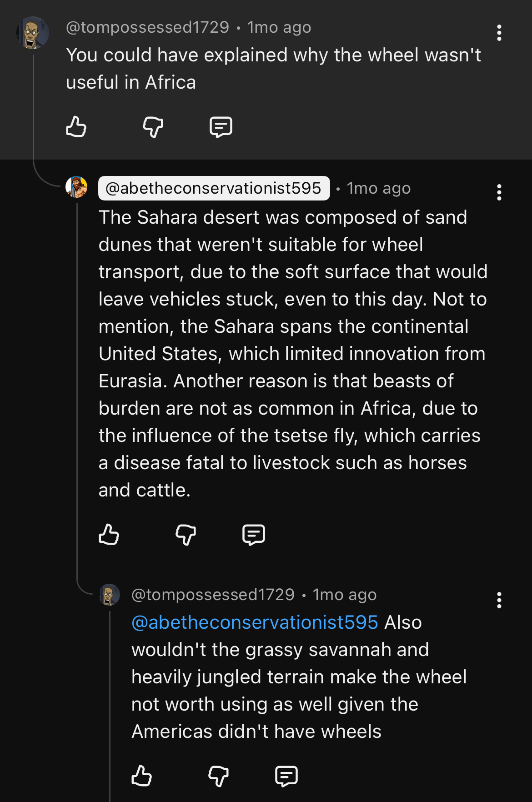Dislike the grassy savannah reply
Screen dimensions: 532x802
[x=218, y=776]
